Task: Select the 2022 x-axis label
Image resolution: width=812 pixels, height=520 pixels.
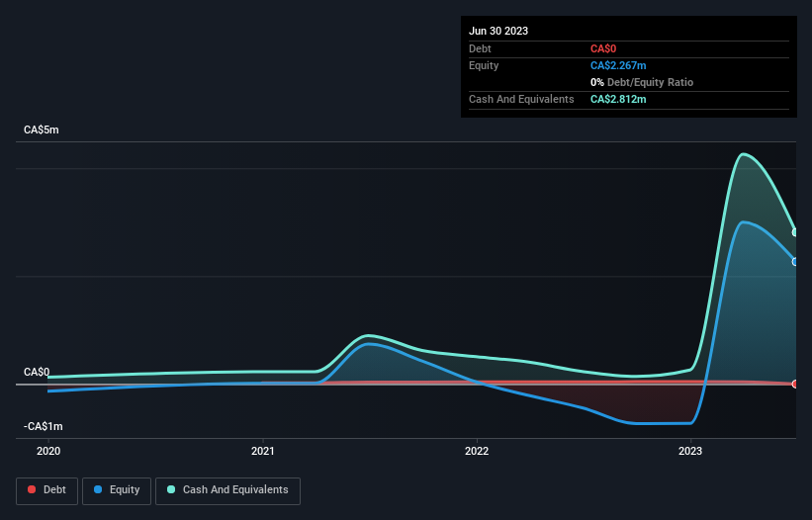Action: [x=477, y=451]
